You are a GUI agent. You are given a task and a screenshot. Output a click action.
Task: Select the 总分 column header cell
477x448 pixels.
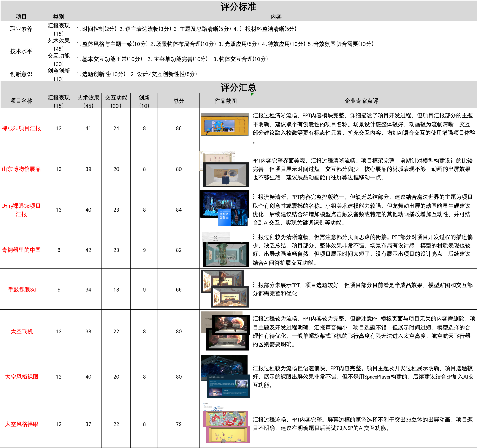click(178, 101)
